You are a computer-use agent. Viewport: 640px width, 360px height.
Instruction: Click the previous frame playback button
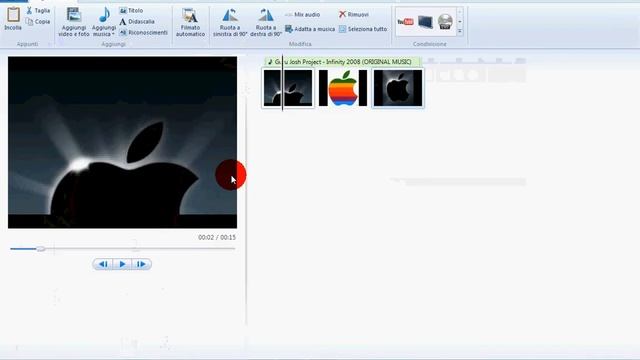103,264
